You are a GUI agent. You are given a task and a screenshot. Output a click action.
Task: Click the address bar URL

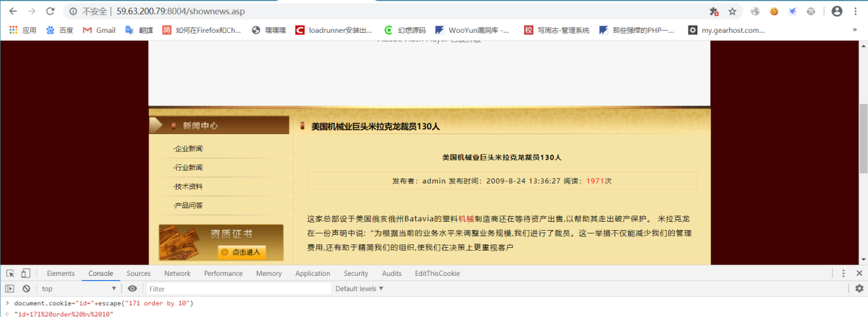pyautogui.click(x=181, y=12)
